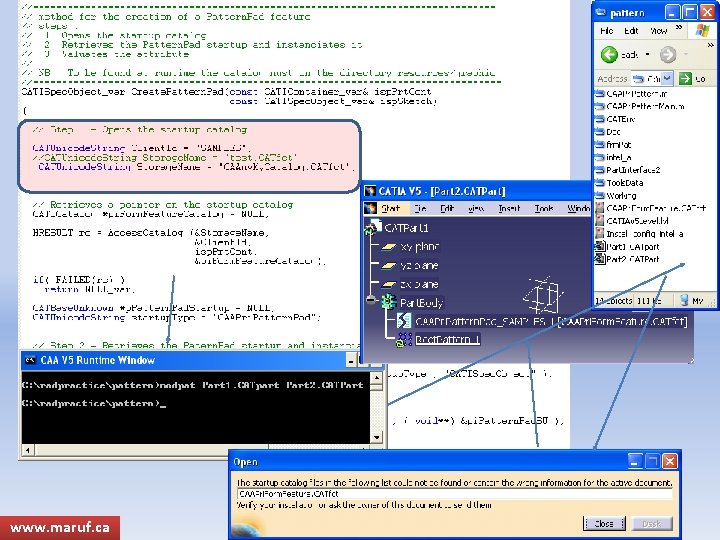Select RectPattern.1 in the tree
This screenshot has width=720, height=540.
(x=447, y=339)
